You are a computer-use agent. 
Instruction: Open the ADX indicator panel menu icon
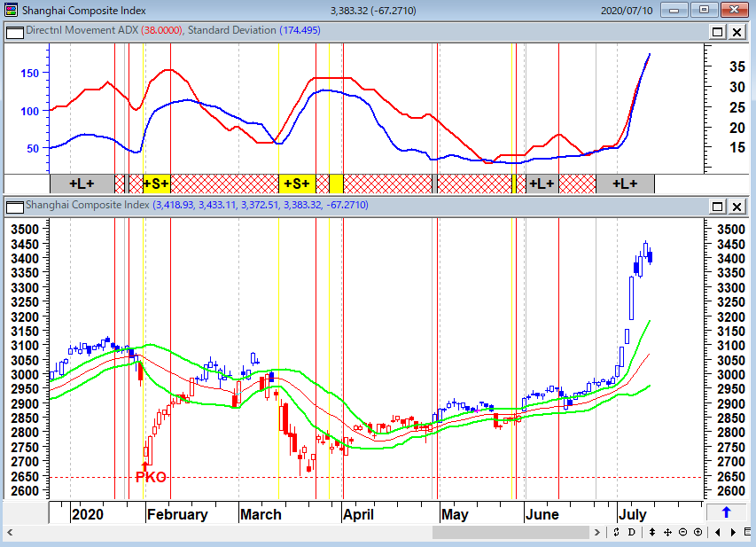(x=14, y=32)
